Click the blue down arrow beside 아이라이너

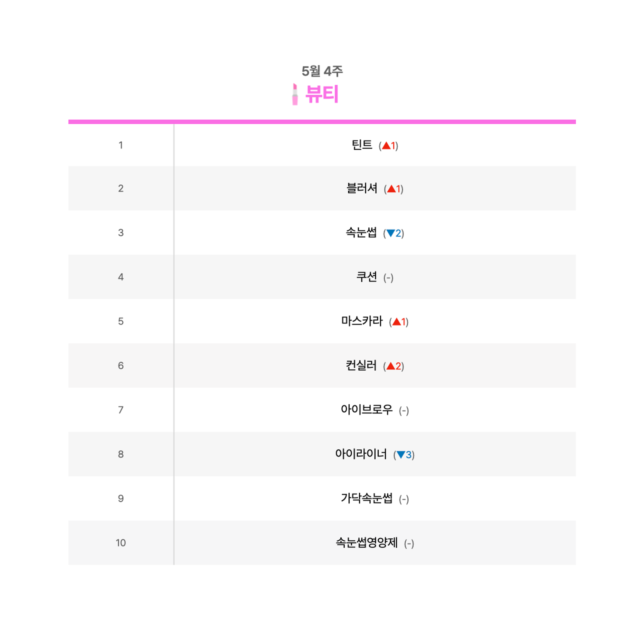401,455
